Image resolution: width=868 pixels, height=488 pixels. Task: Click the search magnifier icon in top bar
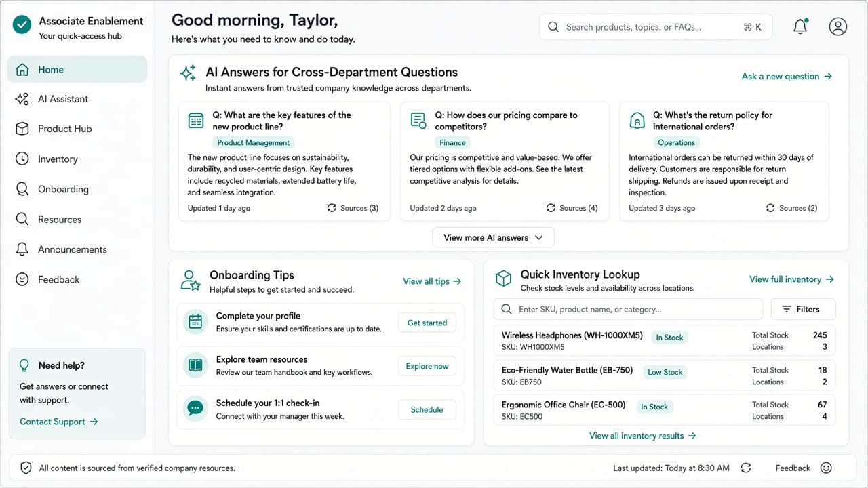pos(553,27)
